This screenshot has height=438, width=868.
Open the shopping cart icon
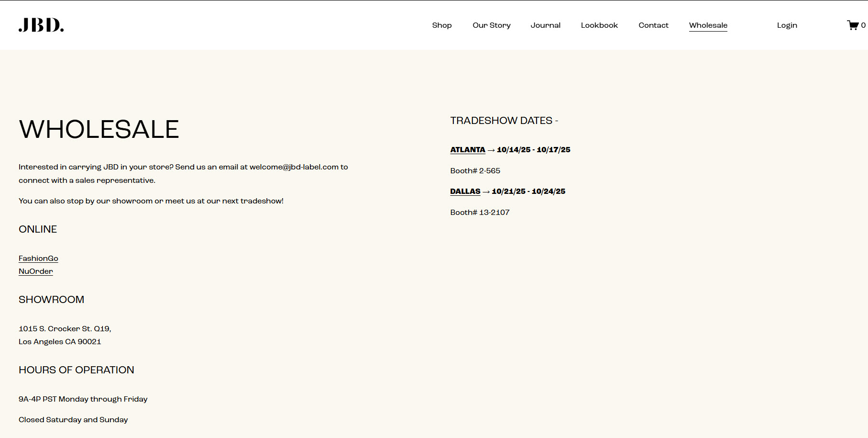pos(853,25)
